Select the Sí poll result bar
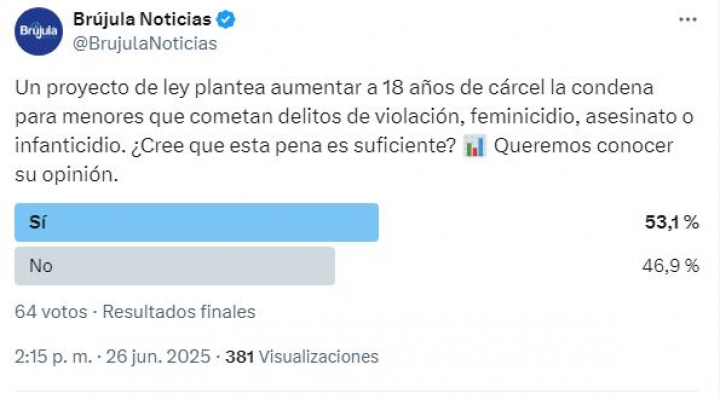Viewport: 720px width, 399px height. pos(197,223)
